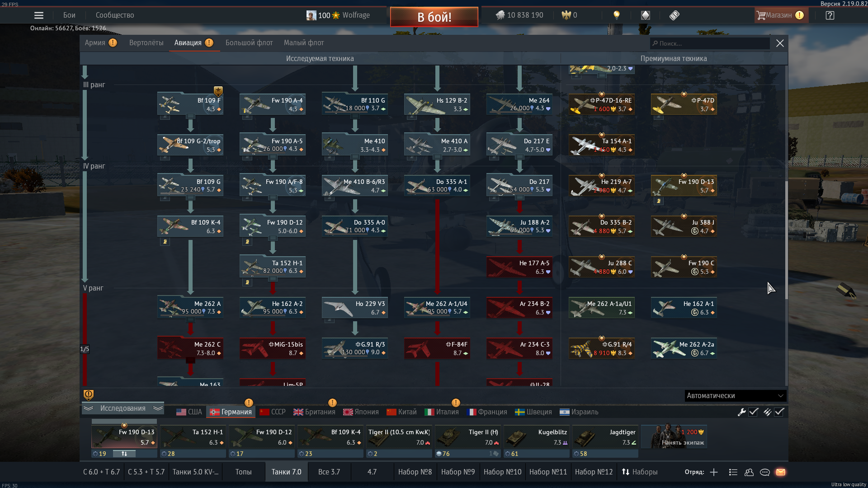This screenshot has height=488, width=868.
Task: Toggle the auto ammo refill checkbox
Action: [x=779, y=412]
